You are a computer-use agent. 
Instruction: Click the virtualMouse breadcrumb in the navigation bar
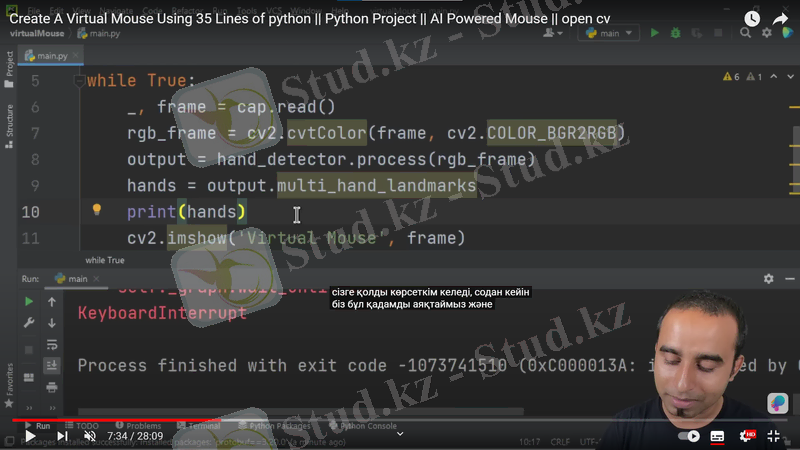pos(37,33)
